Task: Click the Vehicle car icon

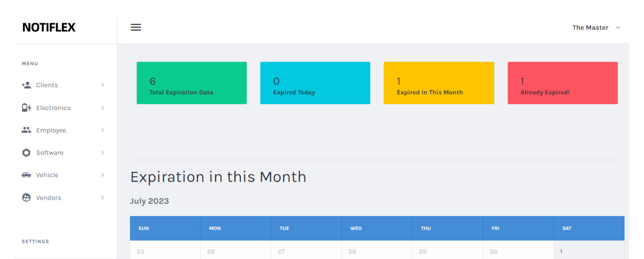Action: pyautogui.click(x=26, y=175)
